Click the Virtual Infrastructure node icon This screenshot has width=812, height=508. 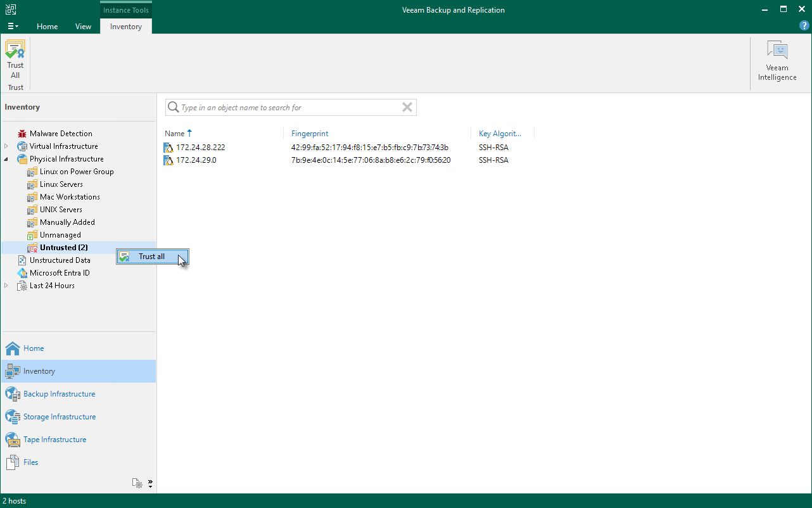coord(22,146)
